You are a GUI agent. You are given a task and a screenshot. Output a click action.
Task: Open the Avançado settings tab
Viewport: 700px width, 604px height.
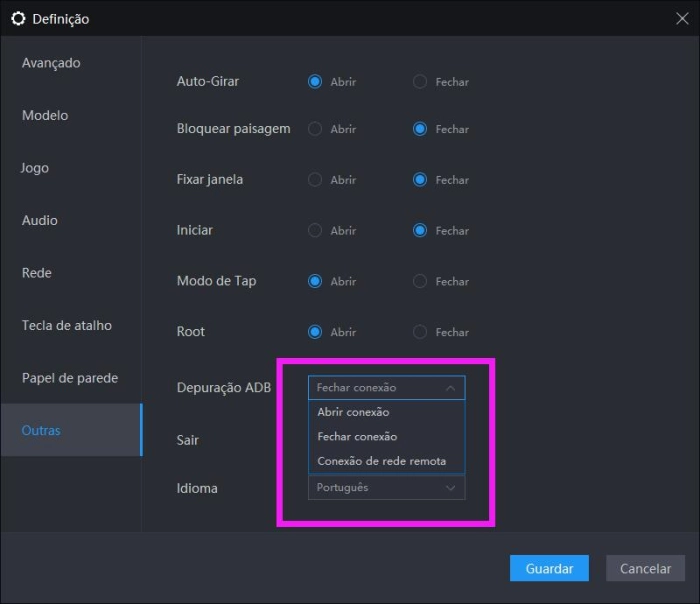(51, 63)
